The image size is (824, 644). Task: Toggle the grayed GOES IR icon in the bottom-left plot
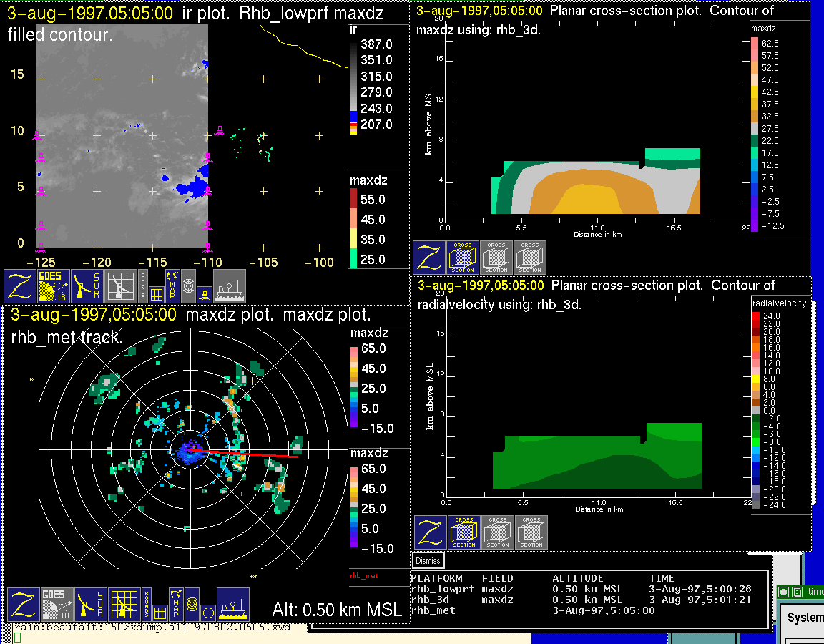(x=57, y=605)
